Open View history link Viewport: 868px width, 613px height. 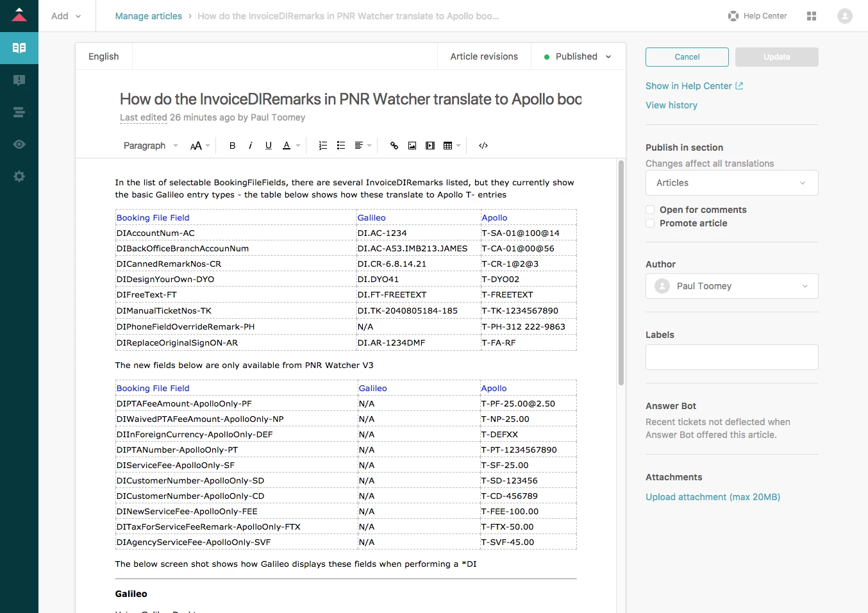(x=671, y=105)
